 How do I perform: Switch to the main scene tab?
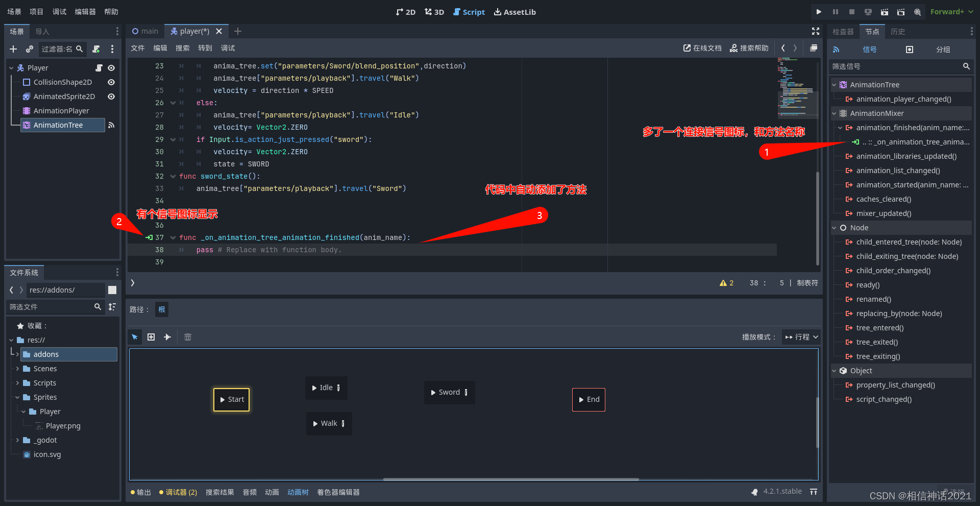(145, 31)
